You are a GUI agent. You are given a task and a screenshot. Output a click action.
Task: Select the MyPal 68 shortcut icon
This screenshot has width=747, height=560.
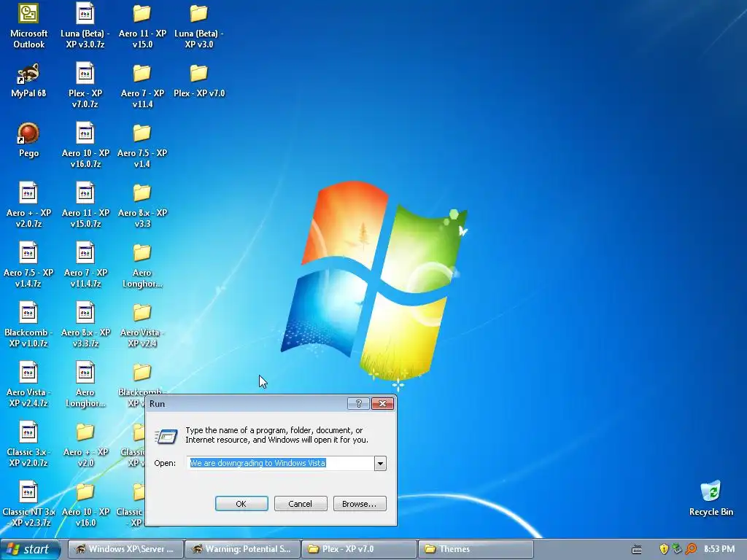[x=28, y=80]
